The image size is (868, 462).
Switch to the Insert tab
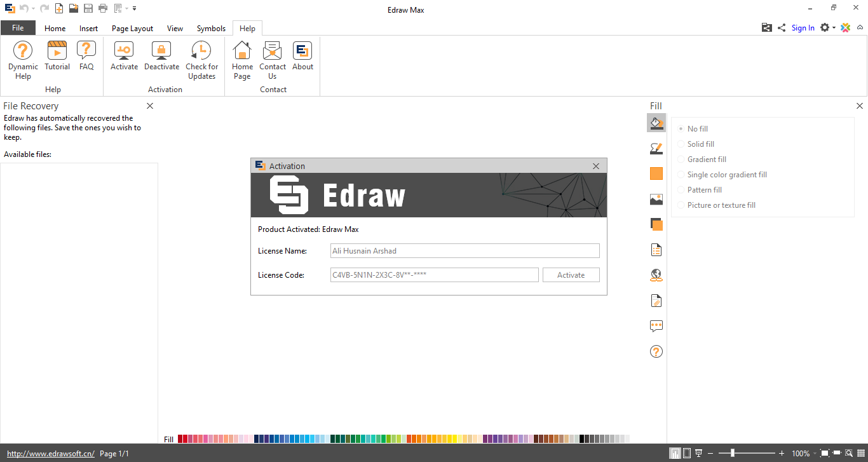89,28
